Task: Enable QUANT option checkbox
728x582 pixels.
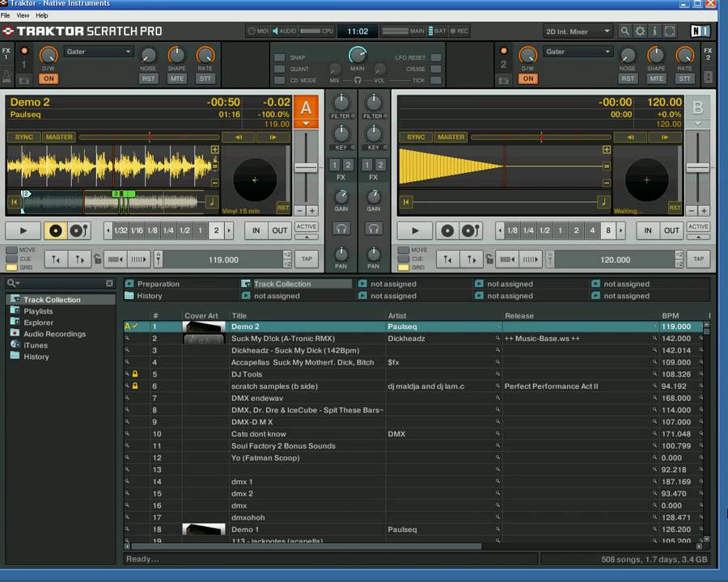Action: 280,69
